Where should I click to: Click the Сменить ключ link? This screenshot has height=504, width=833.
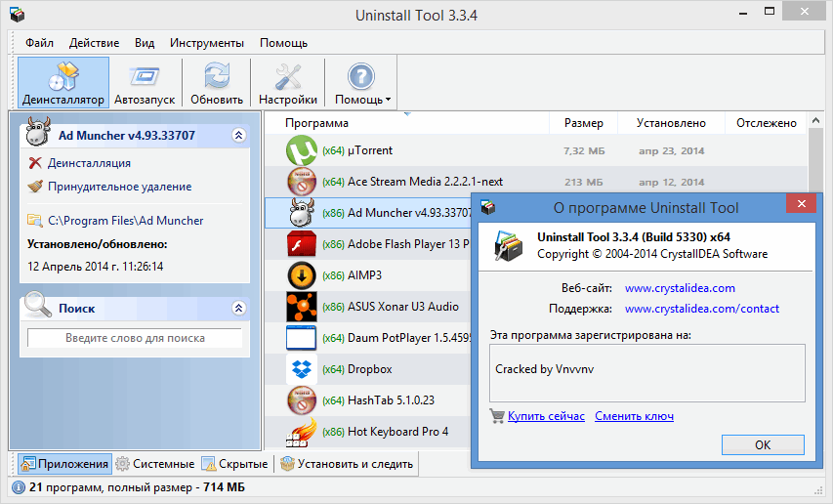tap(635, 416)
